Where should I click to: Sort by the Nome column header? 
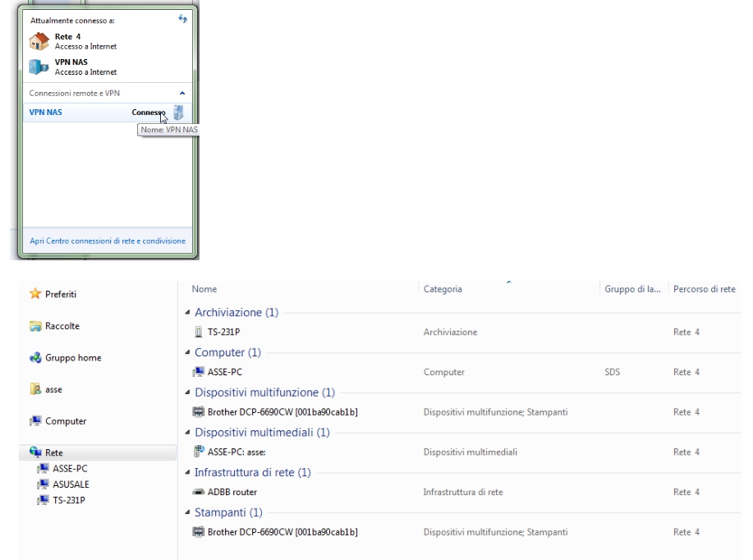[205, 289]
